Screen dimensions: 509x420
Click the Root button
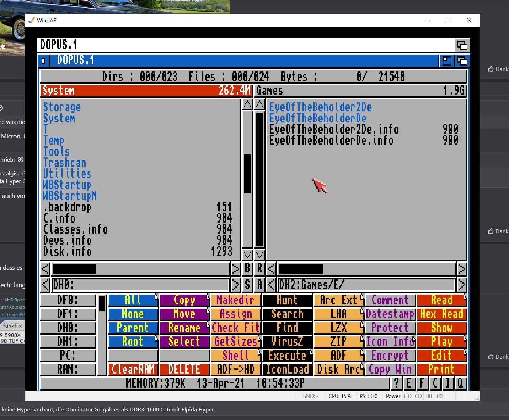133,342
